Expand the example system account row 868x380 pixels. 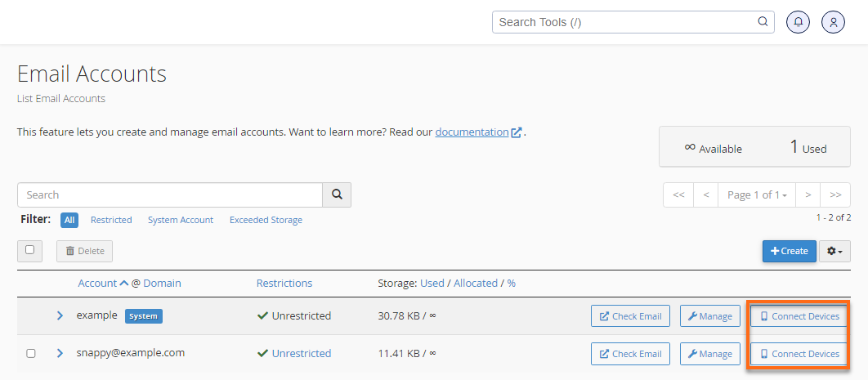(x=60, y=315)
